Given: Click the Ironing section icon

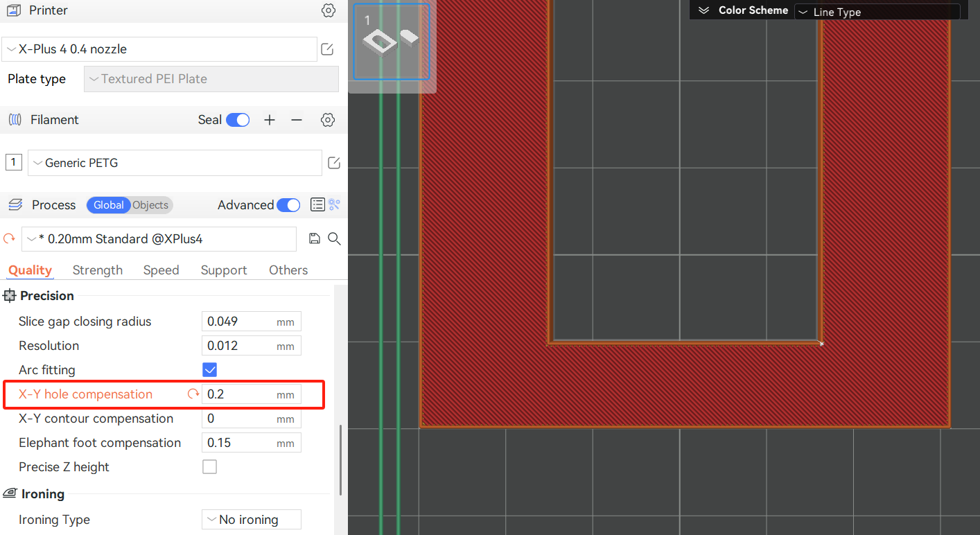Looking at the screenshot, I should coord(10,494).
